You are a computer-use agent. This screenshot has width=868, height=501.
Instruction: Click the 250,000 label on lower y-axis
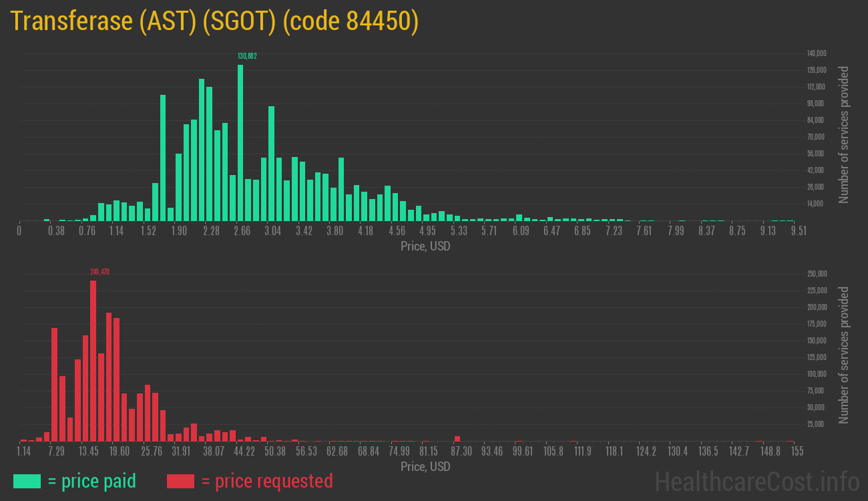click(817, 274)
